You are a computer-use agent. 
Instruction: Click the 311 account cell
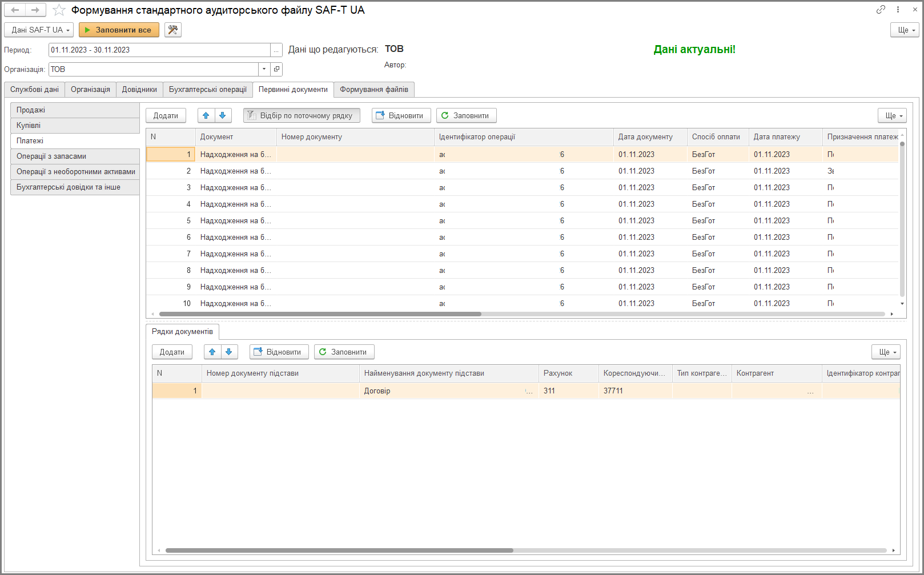[569, 391]
